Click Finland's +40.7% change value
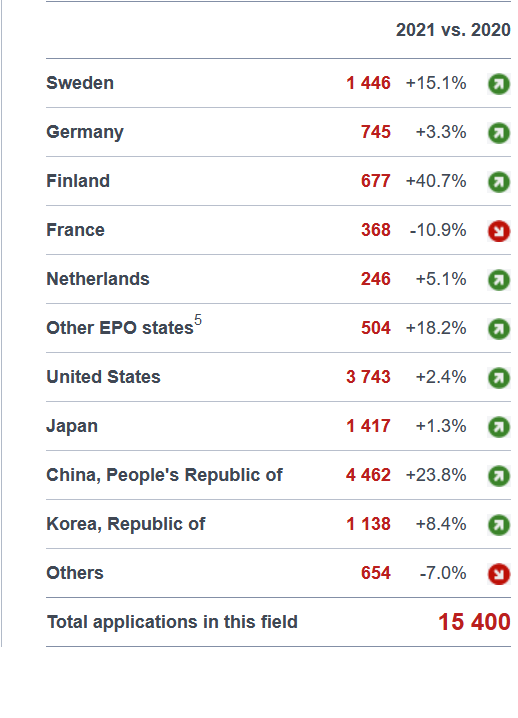 point(436,181)
